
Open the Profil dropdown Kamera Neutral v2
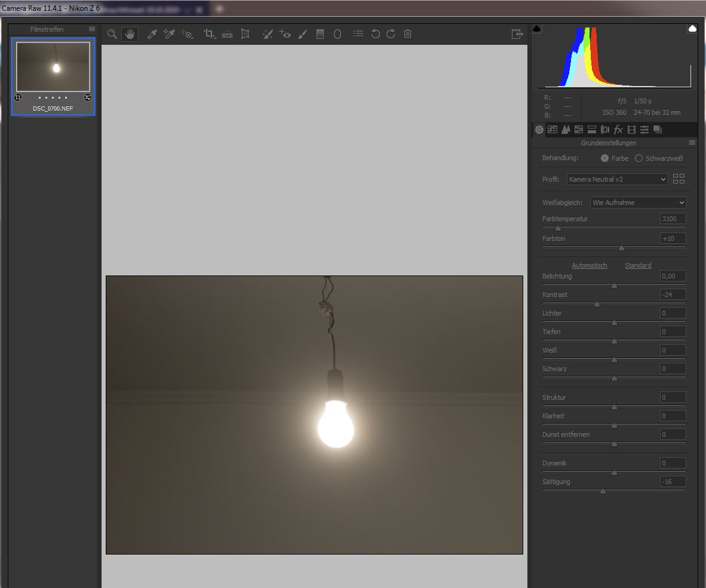coord(617,179)
